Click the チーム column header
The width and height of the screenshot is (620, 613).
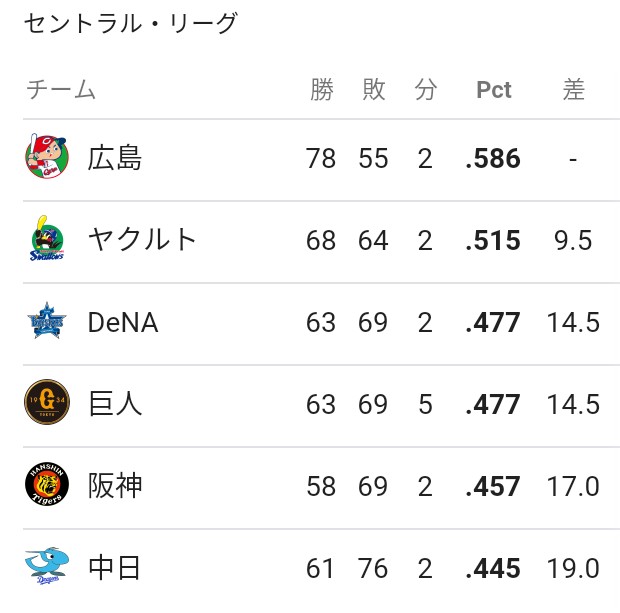coord(61,89)
